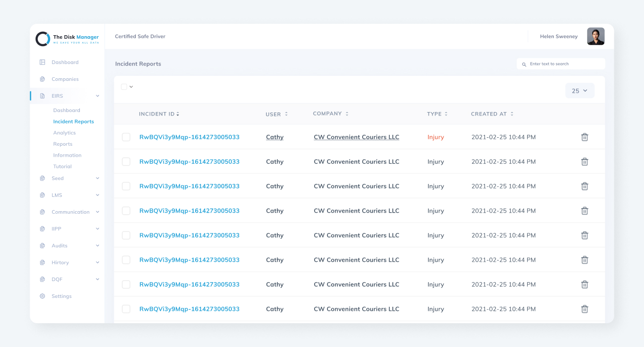
Task: Click the search magnifier icon
Action: (524, 64)
